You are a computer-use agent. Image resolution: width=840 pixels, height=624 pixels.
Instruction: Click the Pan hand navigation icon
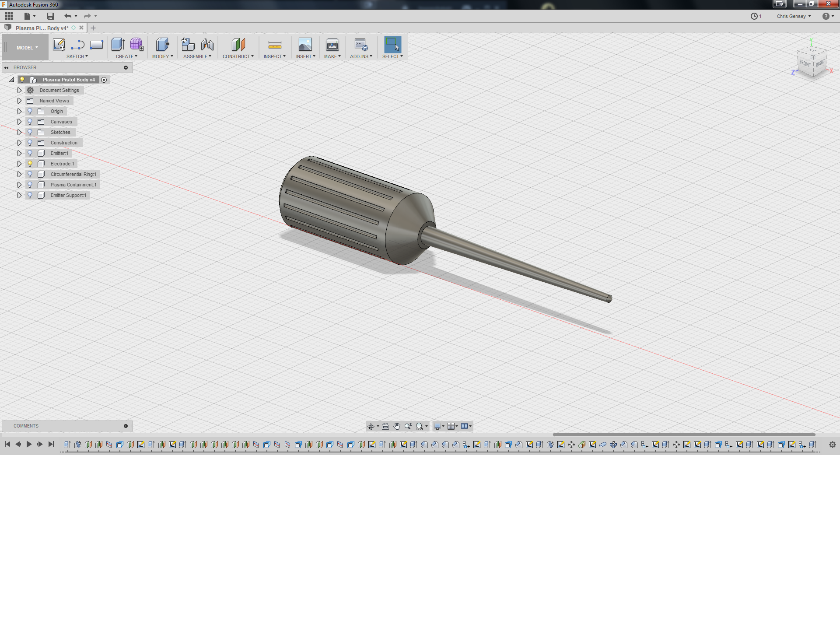pos(396,426)
